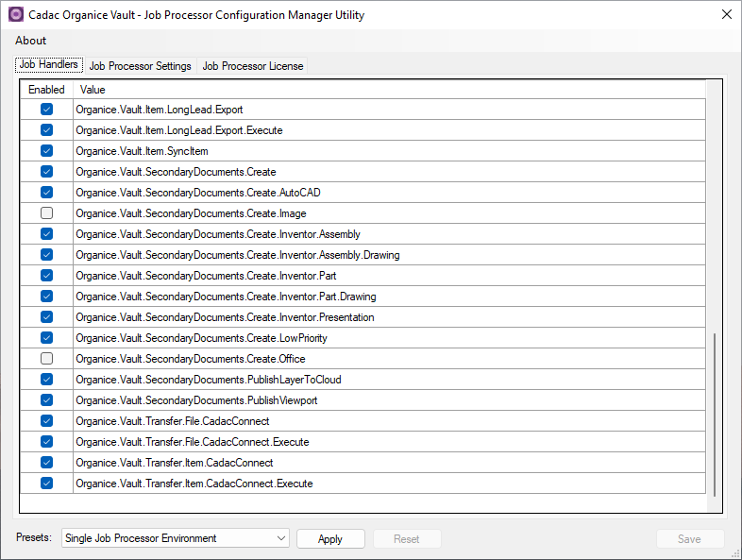Image resolution: width=742 pixels, height=560 pixels.
Task: Disable Transfer.File.CadacConnect.Execute checkbox
Action: pyautogui.click(x=46, y=443)
